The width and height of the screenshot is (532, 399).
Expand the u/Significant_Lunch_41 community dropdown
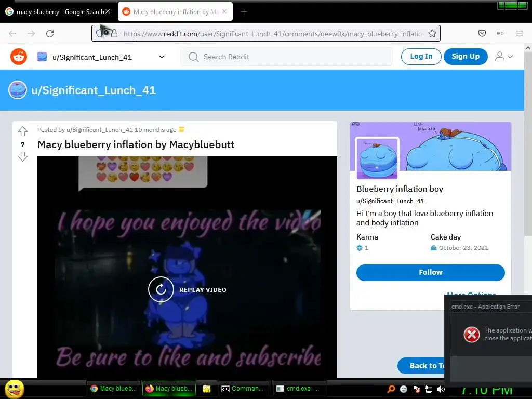coord(162,57)
